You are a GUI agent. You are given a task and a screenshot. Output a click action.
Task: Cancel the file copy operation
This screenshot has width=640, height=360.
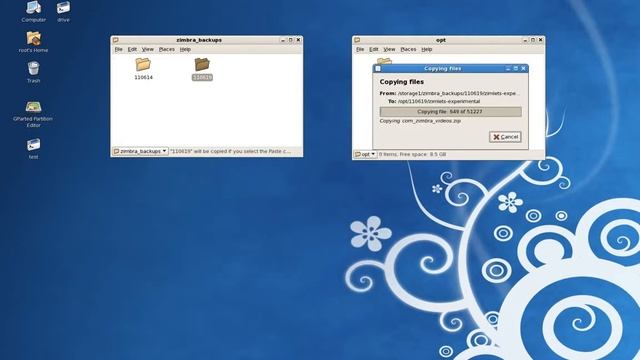tap(505, 137)
